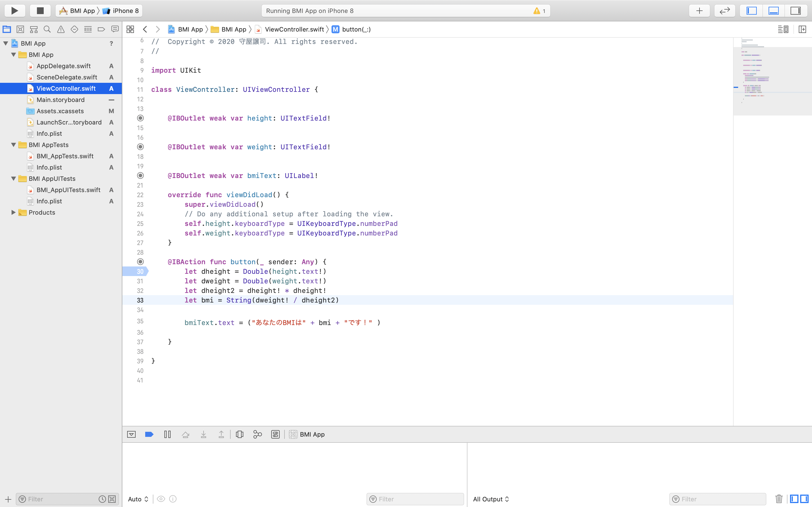Hide the navigator panel toggle
Image resolution: width=812 pixels, height=507 pixels.
point(751,11)
